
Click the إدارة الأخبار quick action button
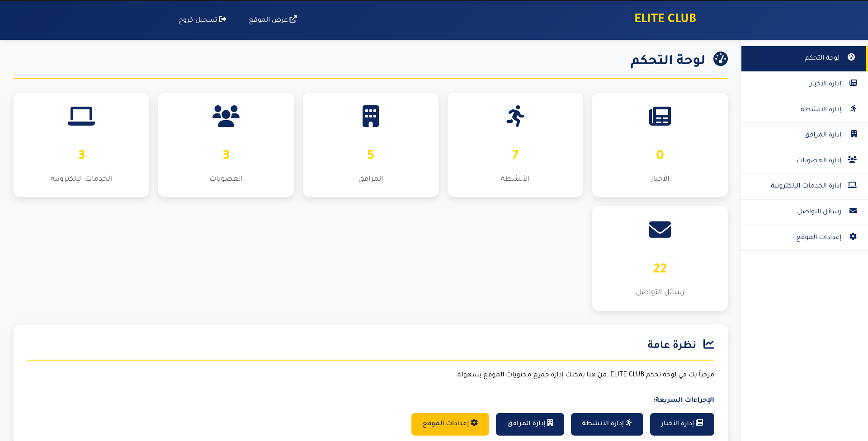click(x=682, y=424)
